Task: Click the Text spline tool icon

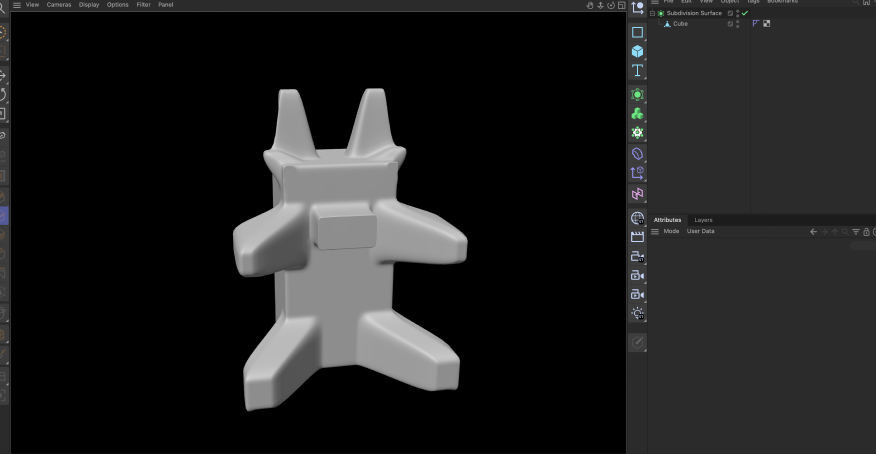Action: point(637,70)
